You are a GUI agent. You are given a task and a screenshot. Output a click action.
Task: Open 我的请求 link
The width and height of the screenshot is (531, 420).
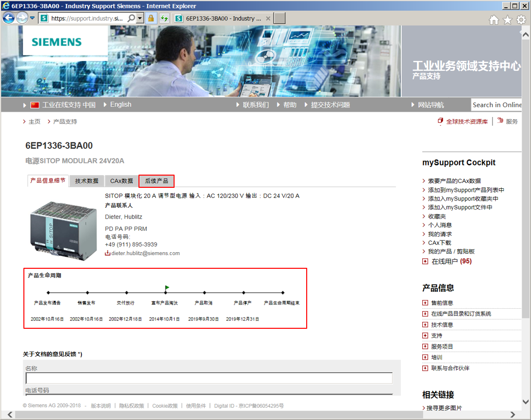coord(439,234)
